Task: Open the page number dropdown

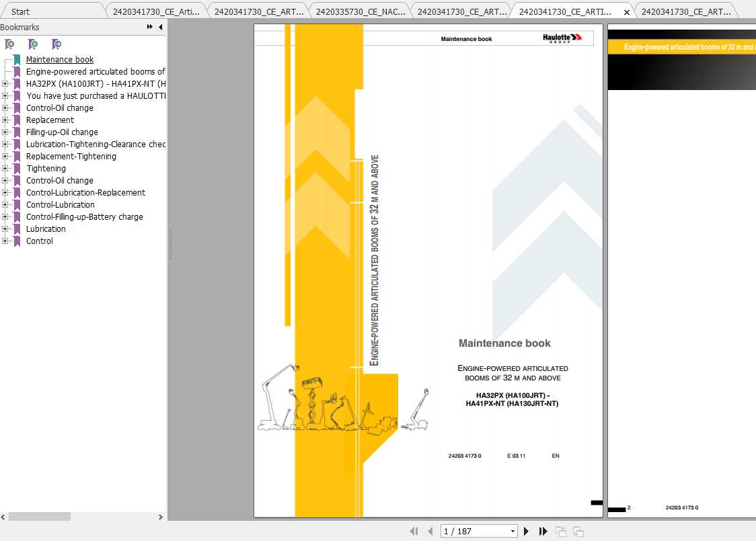Action: tap(513, 531)
